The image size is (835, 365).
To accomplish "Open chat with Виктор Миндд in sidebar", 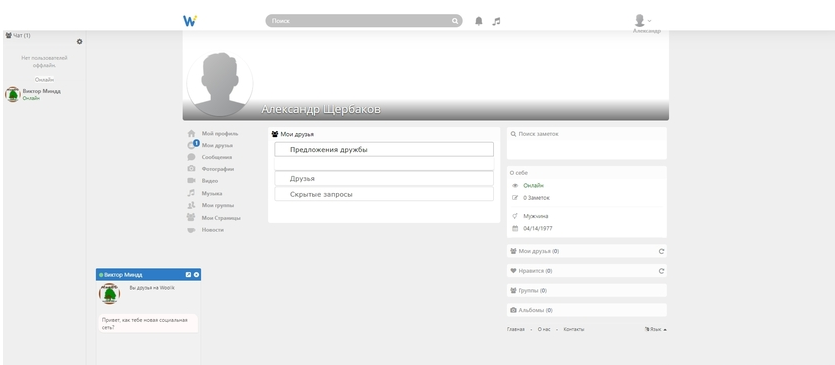I will (43, 94).
